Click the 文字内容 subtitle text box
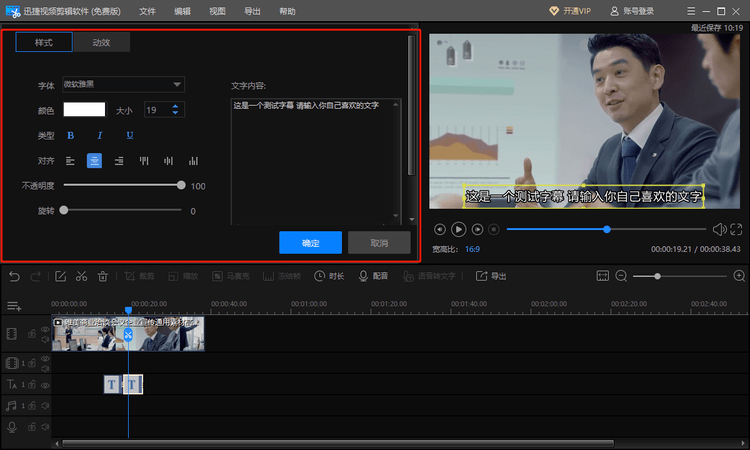750x450 pixels. pyautogui.click(x=315, y=160)
